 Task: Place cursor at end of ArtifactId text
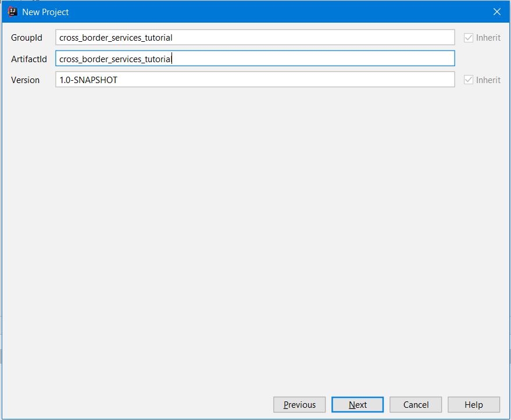173,59
